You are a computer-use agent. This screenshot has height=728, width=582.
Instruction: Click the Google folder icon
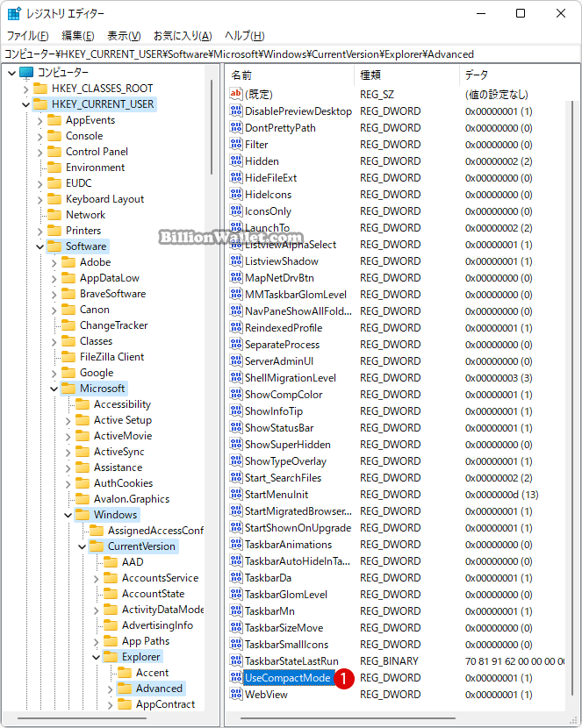(x=68, y=373)
